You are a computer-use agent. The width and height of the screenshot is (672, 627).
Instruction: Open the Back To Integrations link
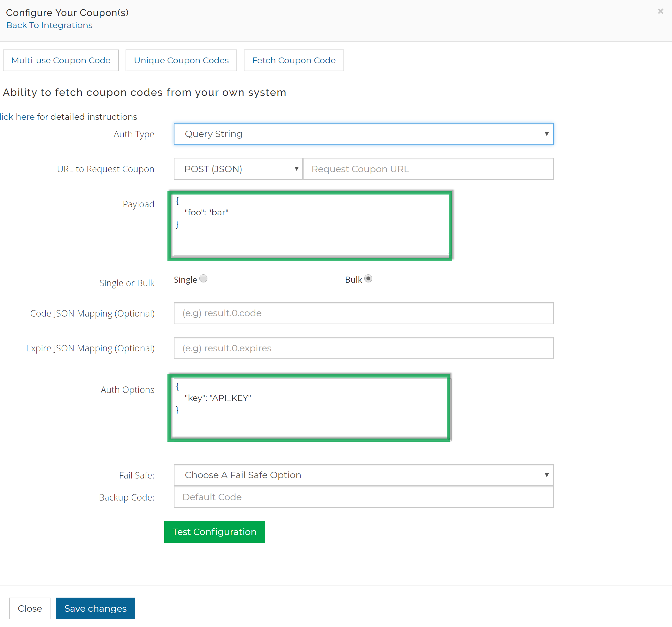pos(49,25)
